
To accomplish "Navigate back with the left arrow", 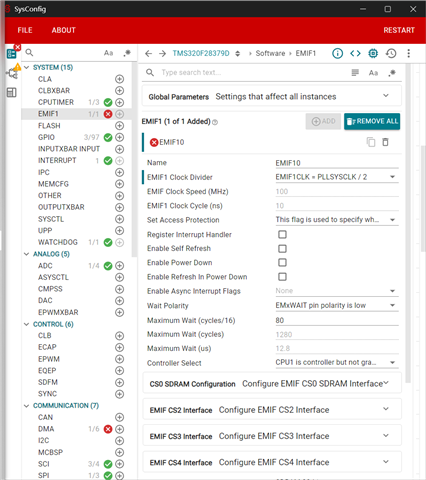I will pos(148,53).
